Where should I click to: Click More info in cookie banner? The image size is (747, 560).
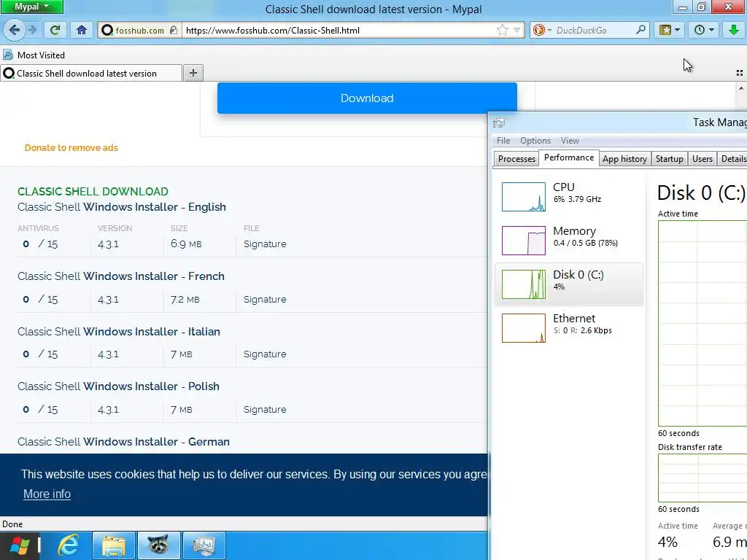click(x=47, y=494)
